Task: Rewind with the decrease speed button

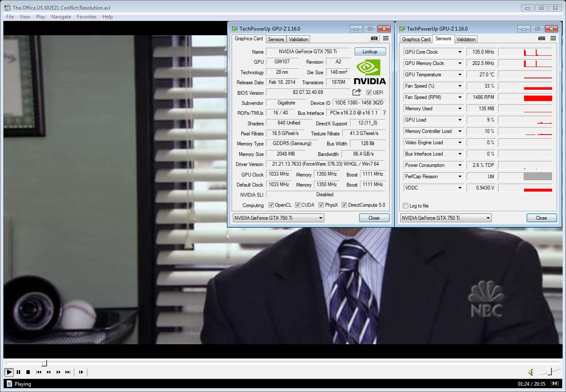Action: (x=48, y=372)
